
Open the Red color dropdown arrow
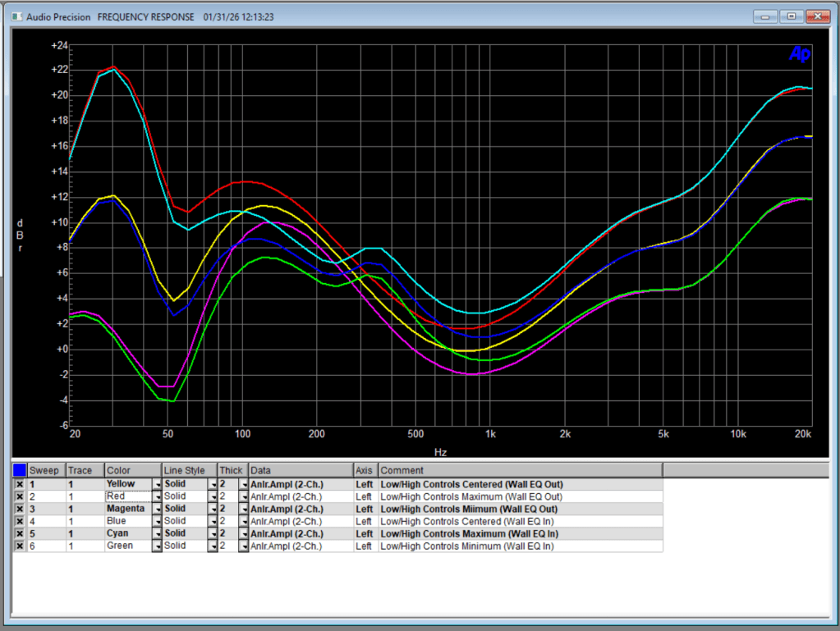[x=157, y=496]
